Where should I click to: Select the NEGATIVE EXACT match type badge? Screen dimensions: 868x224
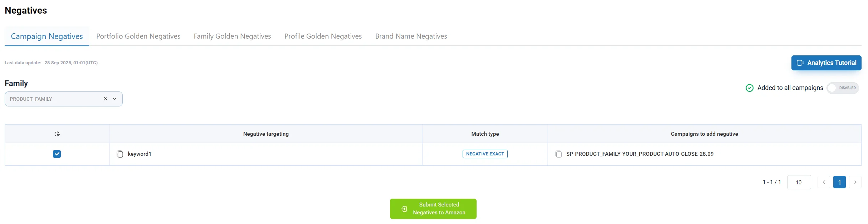(485, 154)
